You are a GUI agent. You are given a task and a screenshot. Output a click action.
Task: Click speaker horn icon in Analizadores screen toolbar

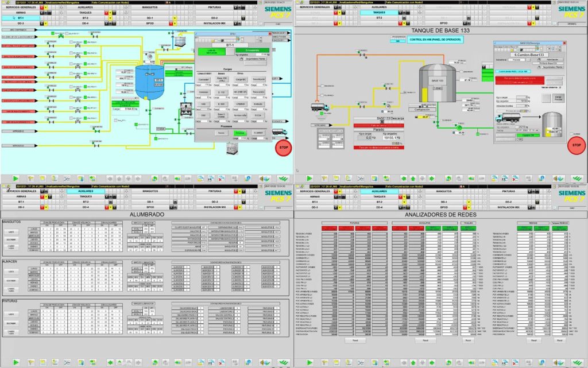(558, 362)
